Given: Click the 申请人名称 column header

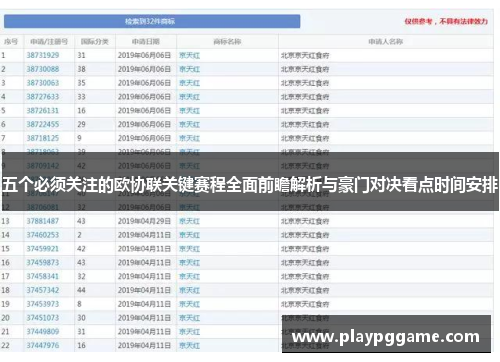Looking at the screenshot, I should 386,42.
